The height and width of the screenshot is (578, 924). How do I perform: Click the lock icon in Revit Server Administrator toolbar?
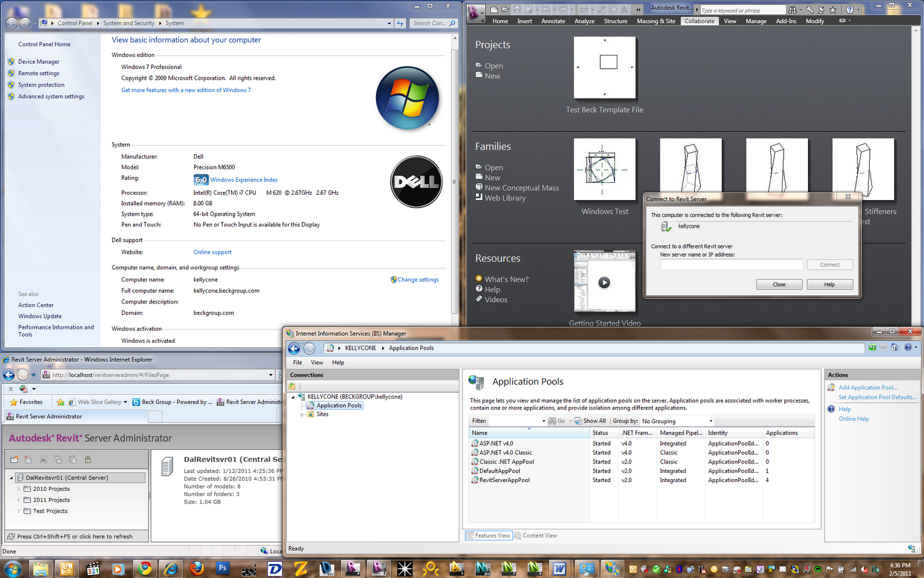click(x=88, y=460)
